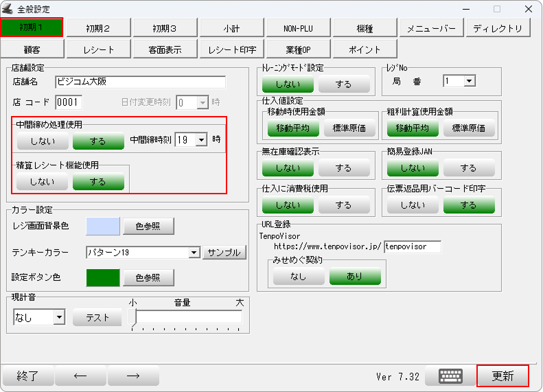Click the app icon in title bar
This screenshot has height=392, width=543.
point(8,9)
